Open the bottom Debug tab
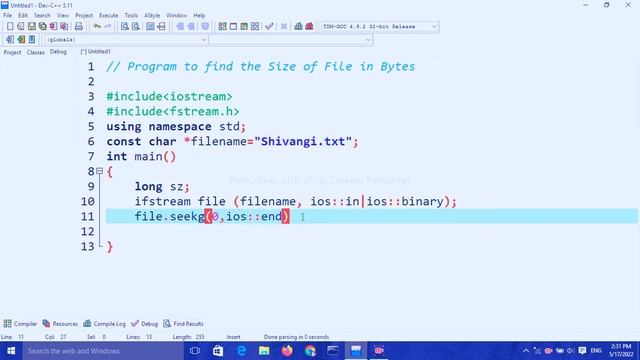This screenshot has width=640, height=360. [x=144, y=324]
